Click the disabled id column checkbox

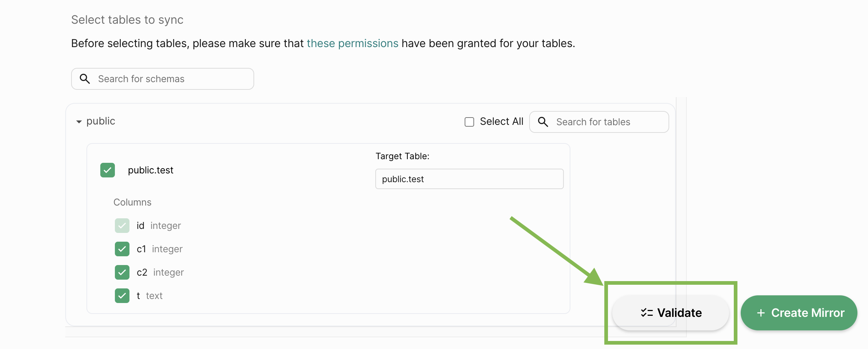point(122,226)
